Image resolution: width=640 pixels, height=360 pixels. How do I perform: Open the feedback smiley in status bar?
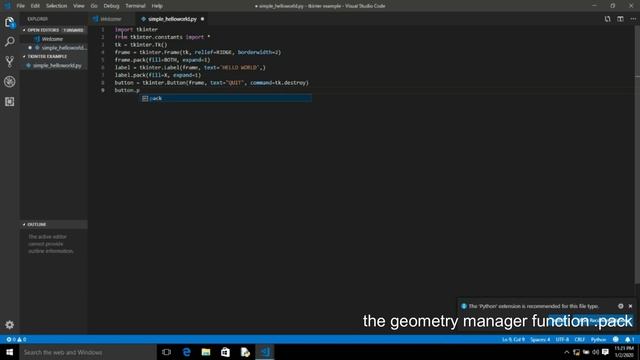pos(616,339)
